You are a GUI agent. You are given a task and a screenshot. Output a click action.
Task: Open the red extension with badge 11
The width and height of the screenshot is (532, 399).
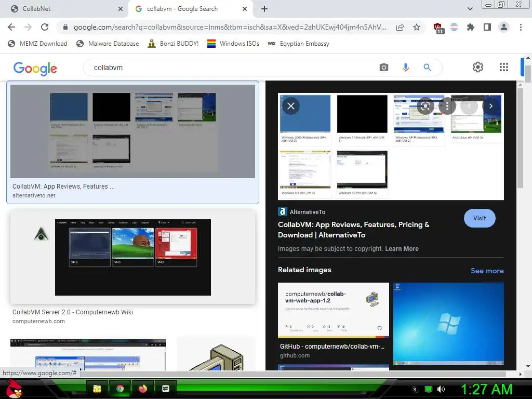click(x=438, y=28)
